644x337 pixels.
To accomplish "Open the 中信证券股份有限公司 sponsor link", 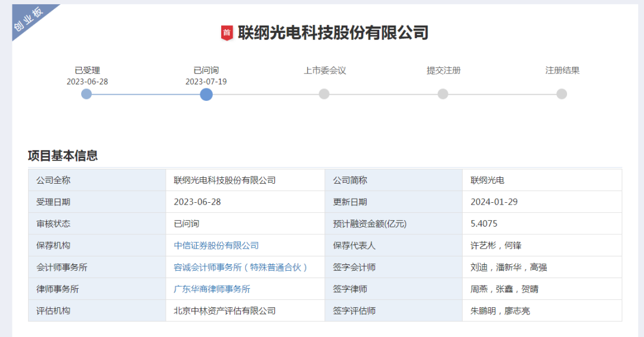I will point(216,245).
